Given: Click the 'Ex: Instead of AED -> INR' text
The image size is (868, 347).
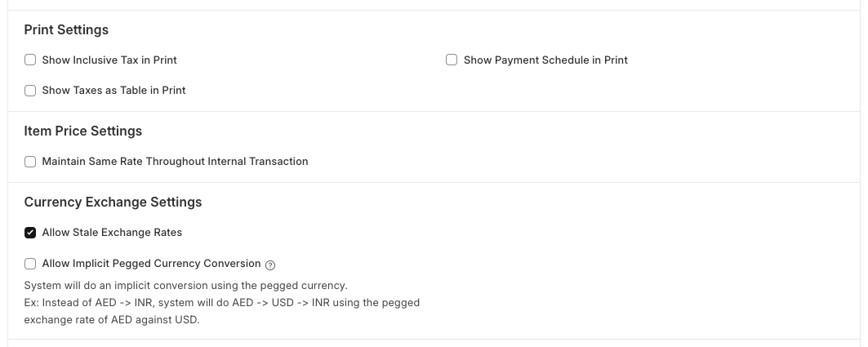Looking at the screenshot, I should tap(82, 303).
